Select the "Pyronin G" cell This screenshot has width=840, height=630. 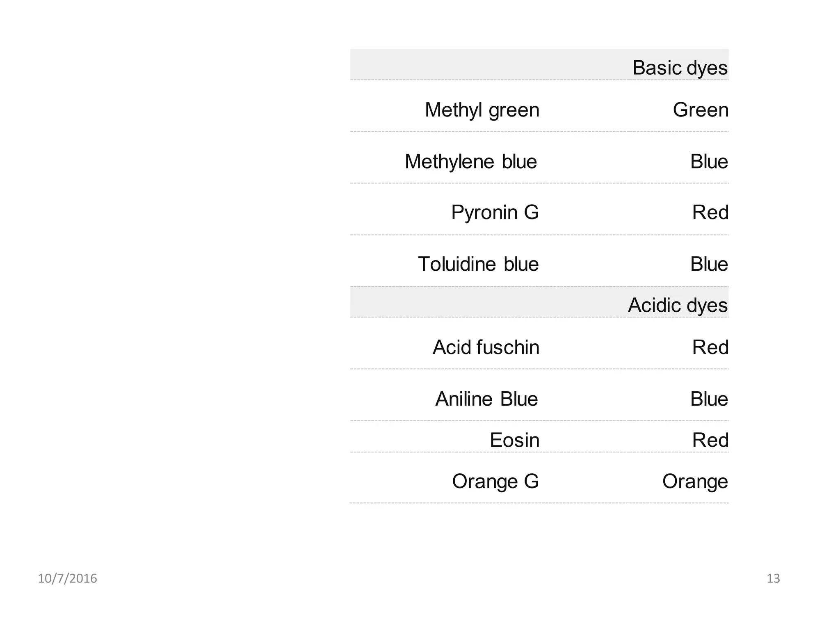point(495,212)
